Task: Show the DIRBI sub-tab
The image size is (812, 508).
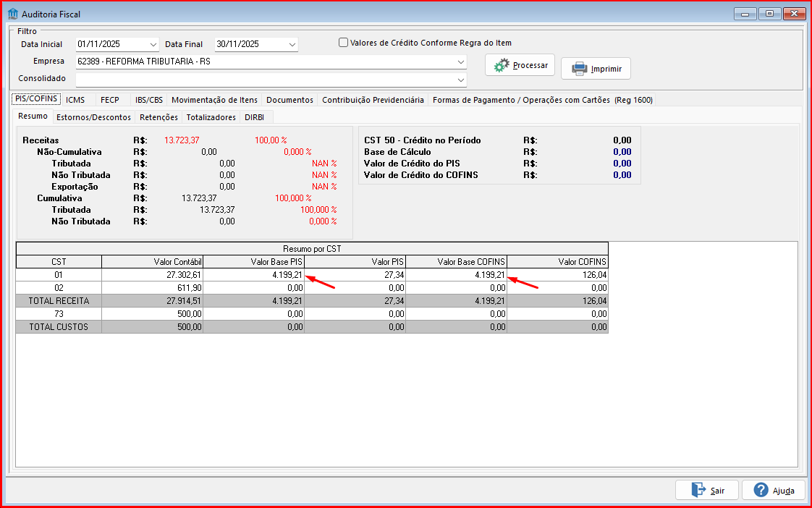Action: coord(254,117)
